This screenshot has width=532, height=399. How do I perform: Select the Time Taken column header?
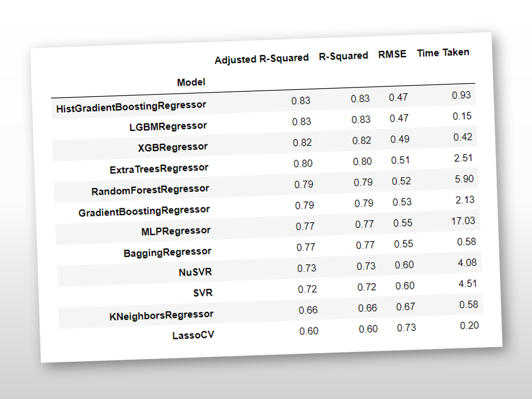pos(443,53)
